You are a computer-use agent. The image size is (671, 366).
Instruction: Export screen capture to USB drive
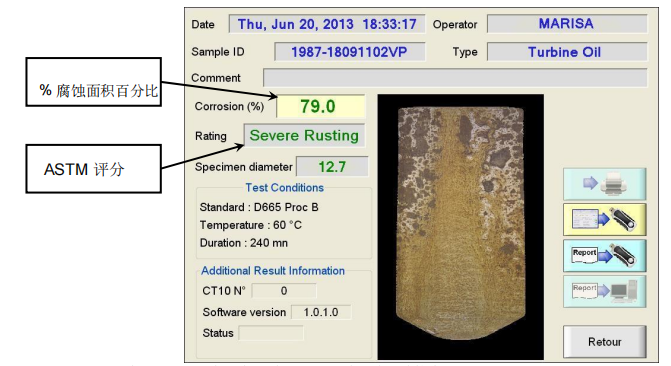(x=604, y=220)
